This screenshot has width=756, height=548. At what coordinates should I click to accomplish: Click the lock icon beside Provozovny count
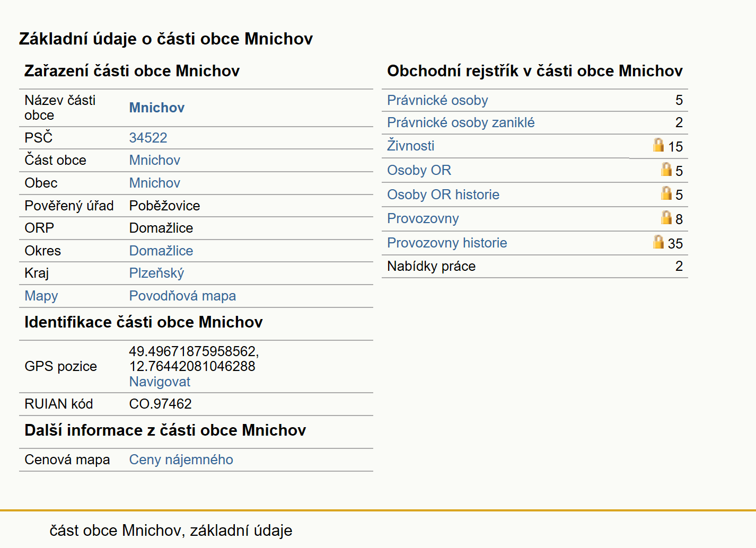pos(666,217)
